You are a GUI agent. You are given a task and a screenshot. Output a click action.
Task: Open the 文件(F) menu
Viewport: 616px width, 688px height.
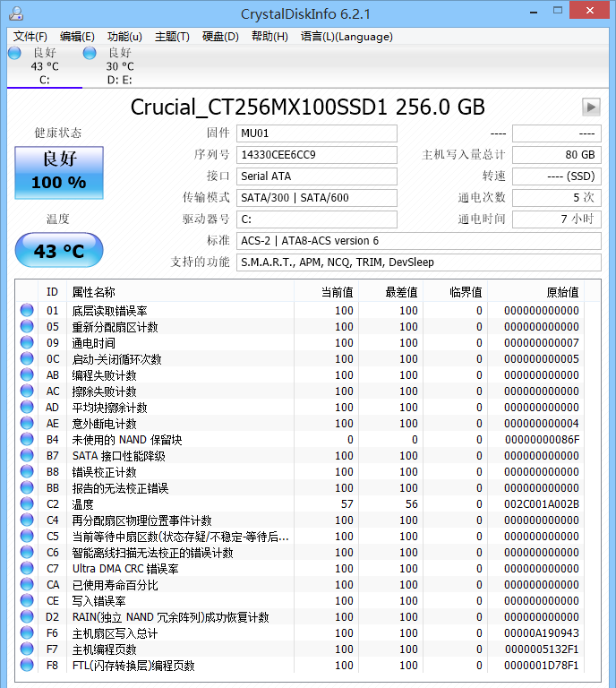pos(30,37)
